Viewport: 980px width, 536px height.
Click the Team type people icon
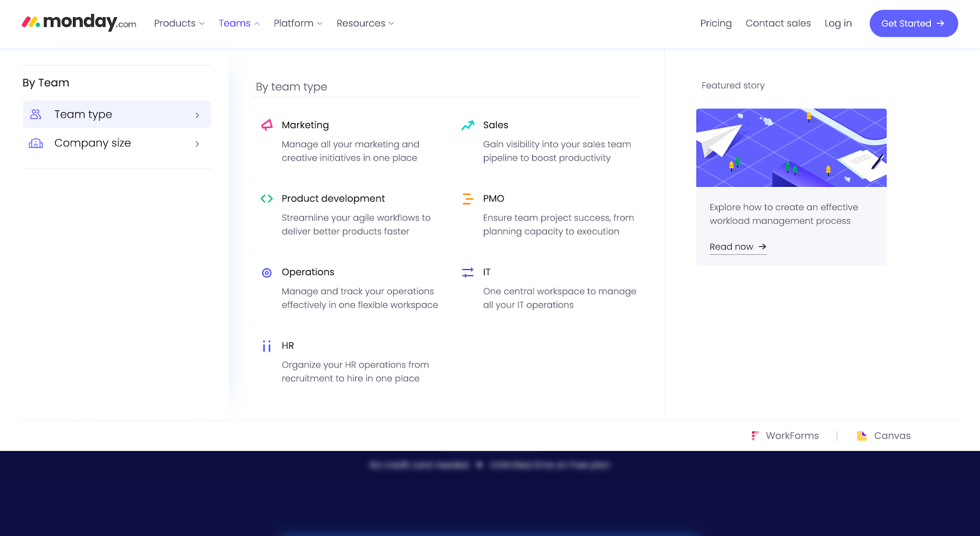(x=36, y=115)
